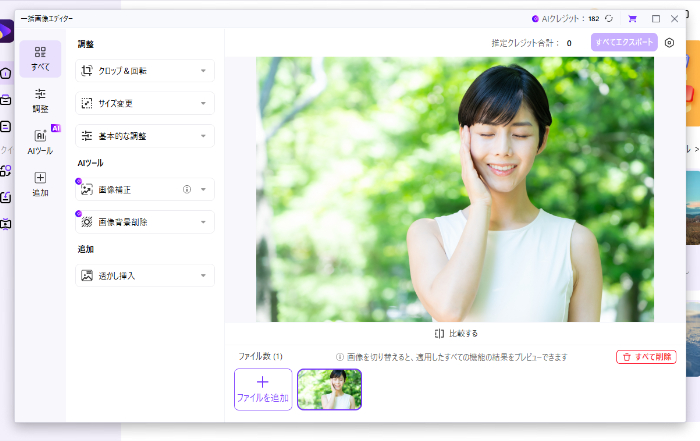
Task: Open the shopping cart icon
Action: (632, 19)
